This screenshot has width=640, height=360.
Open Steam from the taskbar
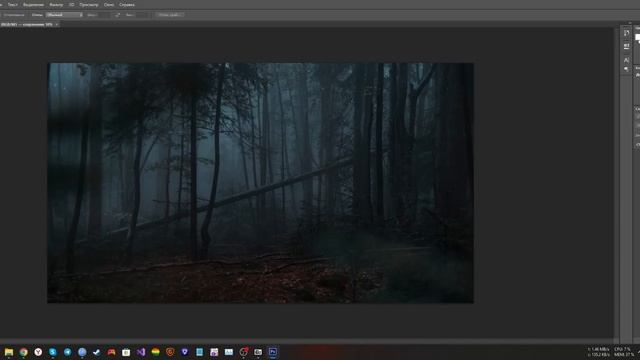[97, 352]
